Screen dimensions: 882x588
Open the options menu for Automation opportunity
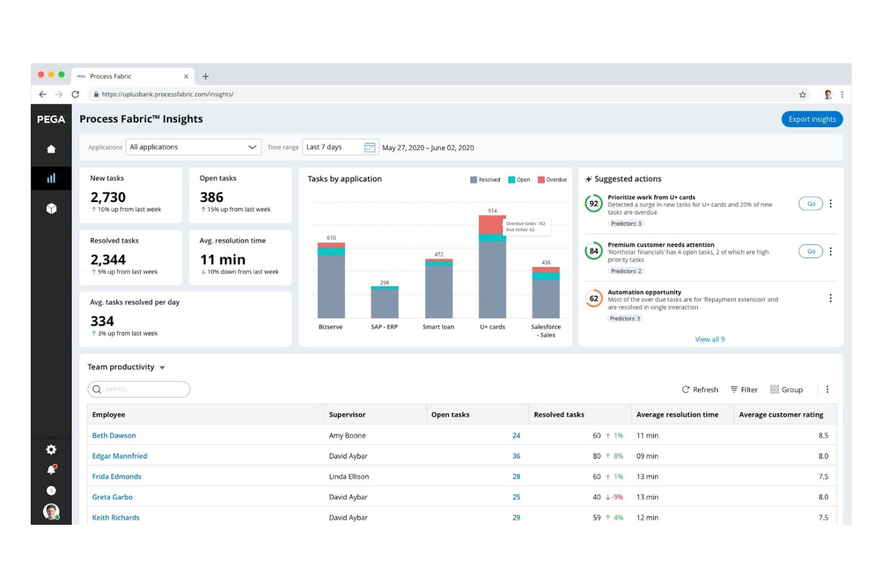[x=831, y=298]
